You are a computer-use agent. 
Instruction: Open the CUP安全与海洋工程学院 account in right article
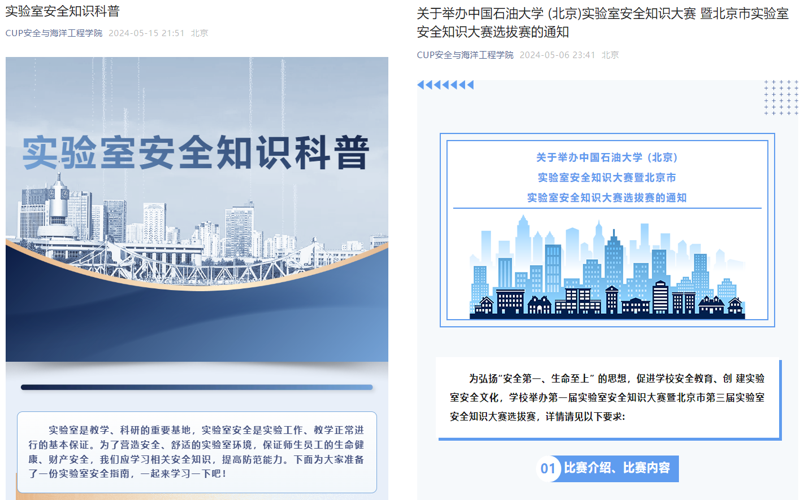click(465, 55)
